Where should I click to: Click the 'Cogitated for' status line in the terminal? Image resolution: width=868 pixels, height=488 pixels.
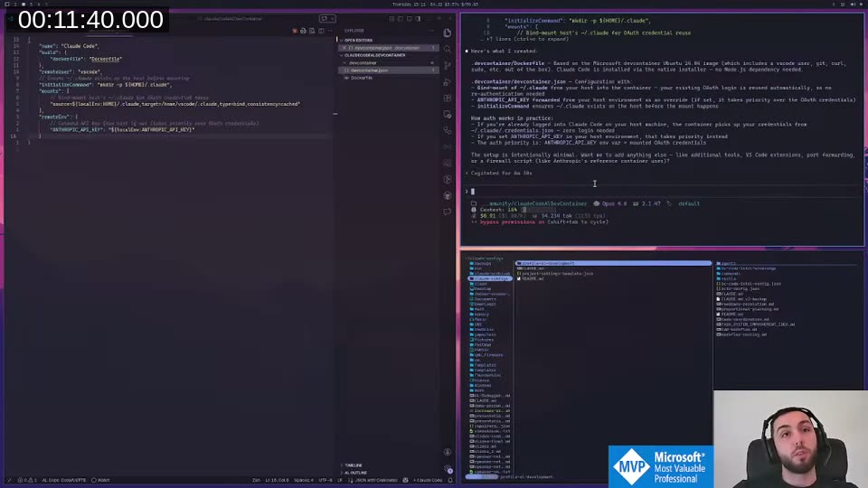pyautogui.click(x=499, y=174)
